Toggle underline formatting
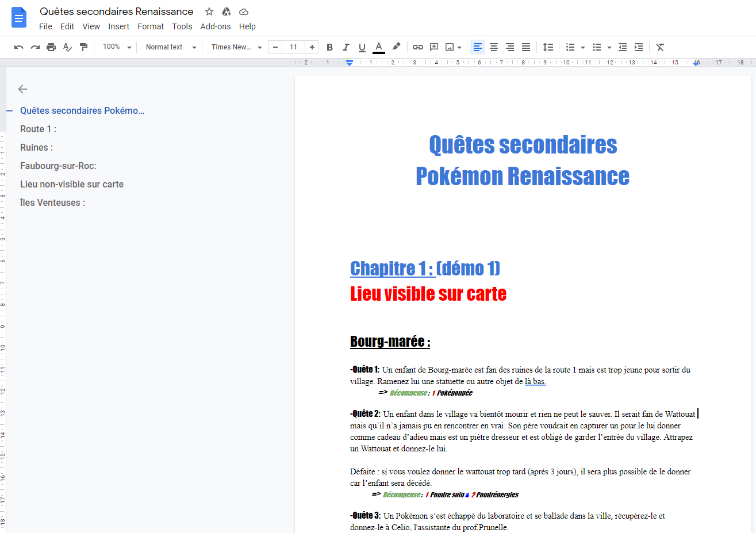 click(362, 47)
